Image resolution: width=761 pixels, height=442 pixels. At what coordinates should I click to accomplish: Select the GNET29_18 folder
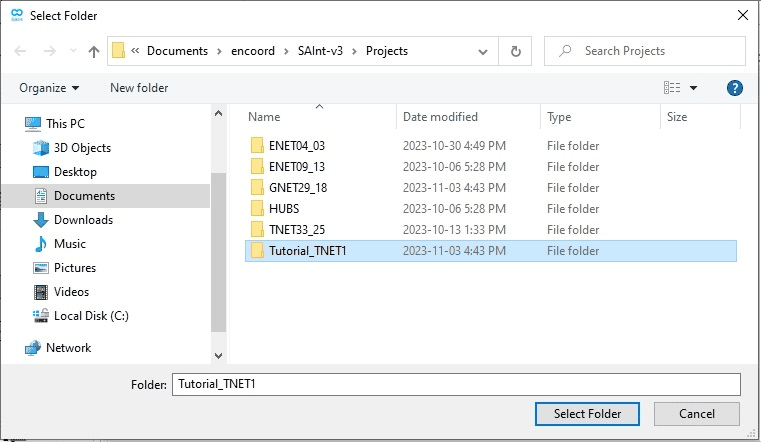[297, 188]
